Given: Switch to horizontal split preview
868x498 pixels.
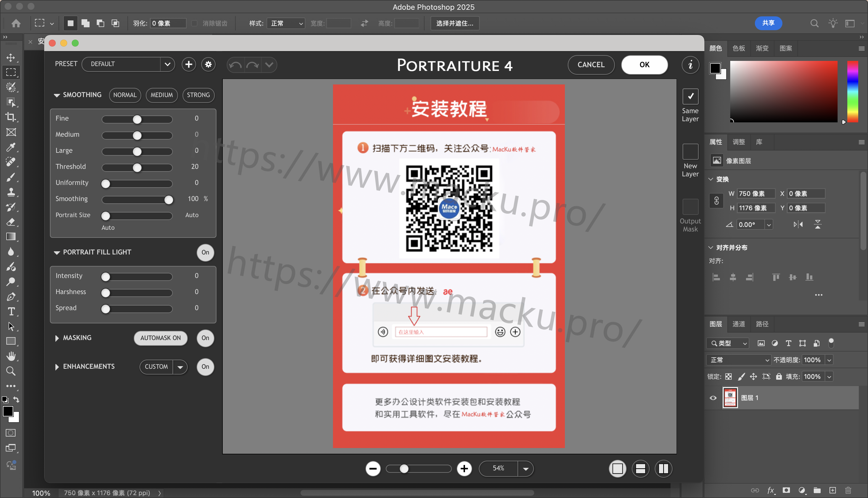Looking at the screenshot, I should tap(640, 469).
